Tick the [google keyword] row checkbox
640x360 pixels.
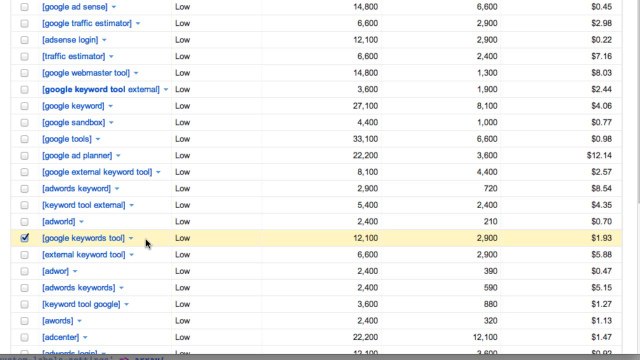(24, 106)
